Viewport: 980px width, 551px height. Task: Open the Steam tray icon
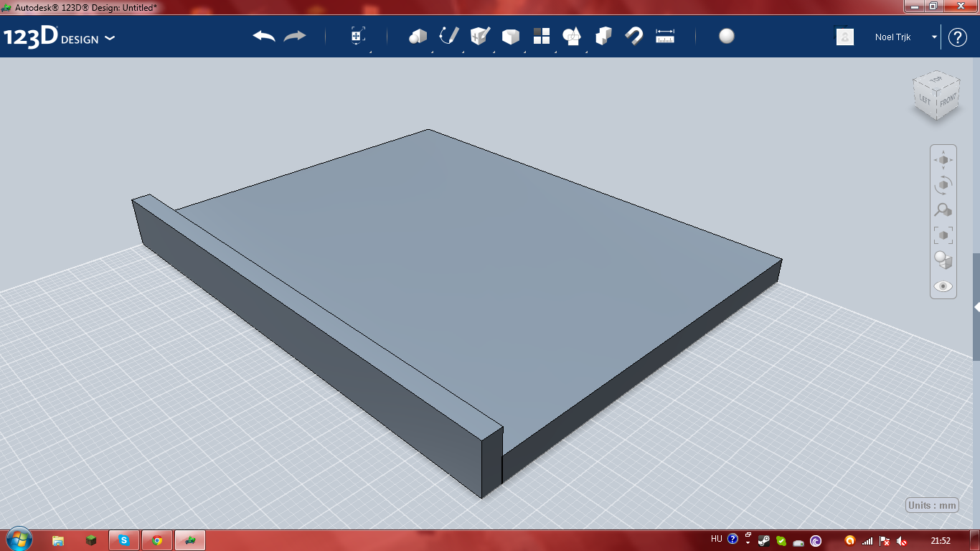tap(765, 540)
